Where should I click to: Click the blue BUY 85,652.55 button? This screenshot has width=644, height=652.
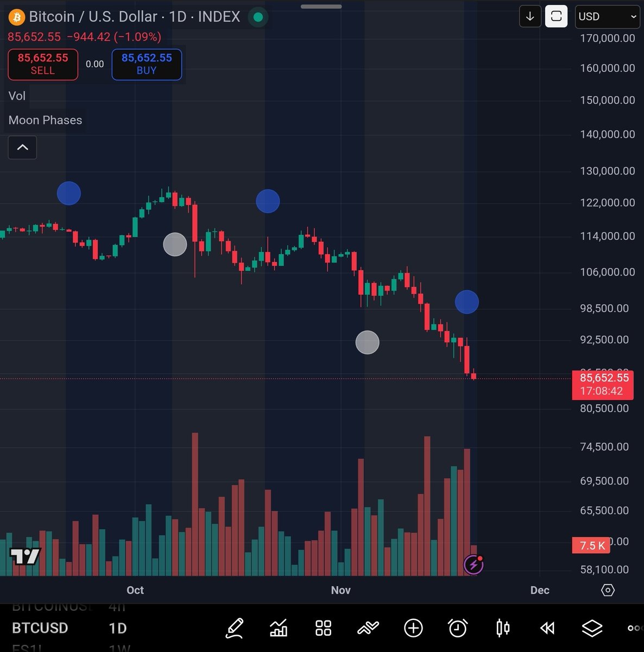147,64
